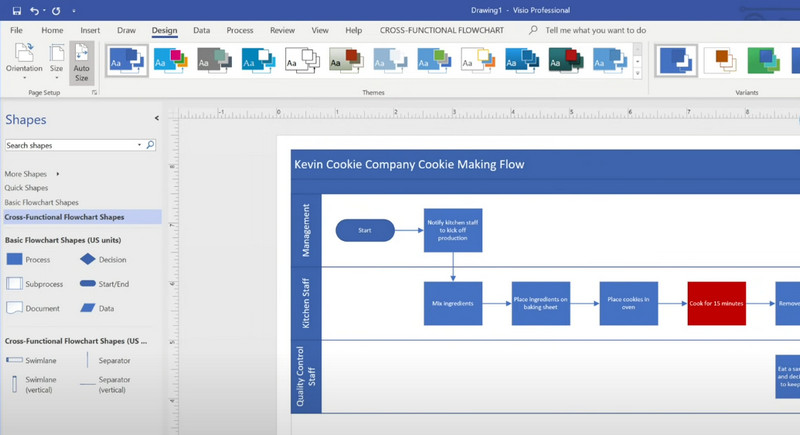Open Page Setup dialog launcher
The height and width of the screenshot is (435, 800).
[94, 92]
